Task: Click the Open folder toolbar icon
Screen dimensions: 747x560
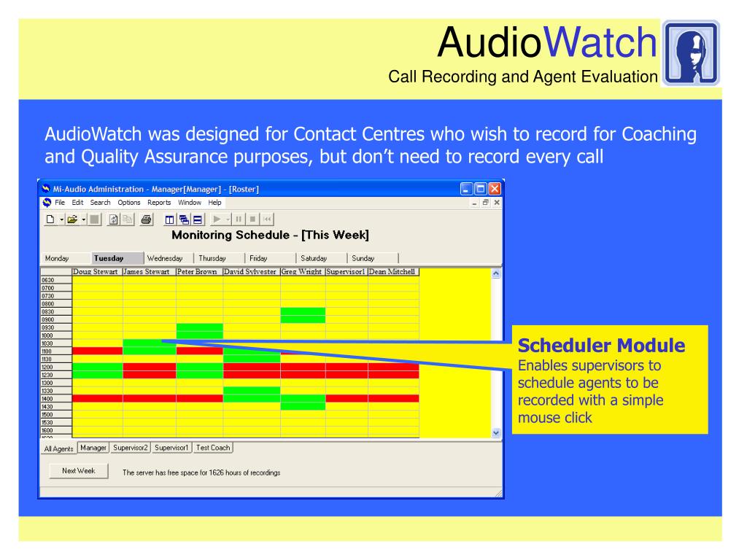Action: pos(72,219)
